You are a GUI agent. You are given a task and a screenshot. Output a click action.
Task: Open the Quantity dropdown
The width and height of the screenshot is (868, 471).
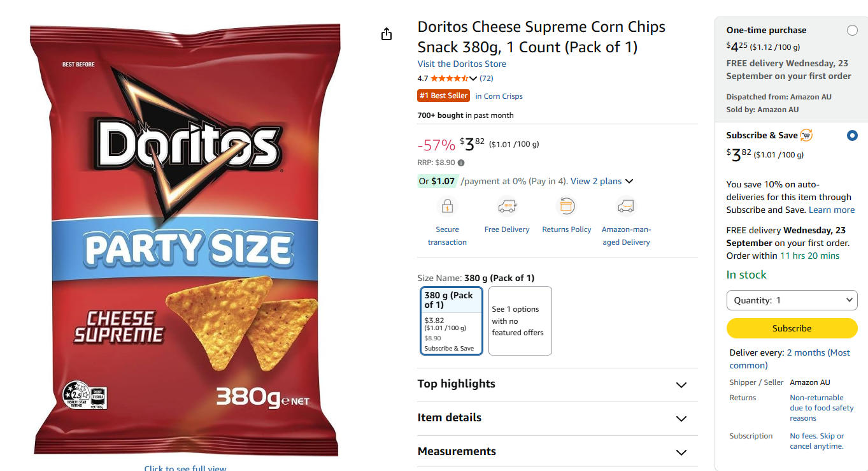(x=792, y=300)
